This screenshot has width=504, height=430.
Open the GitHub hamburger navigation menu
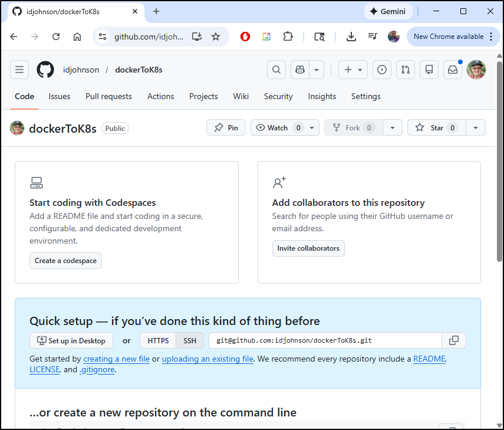[19, 70]
